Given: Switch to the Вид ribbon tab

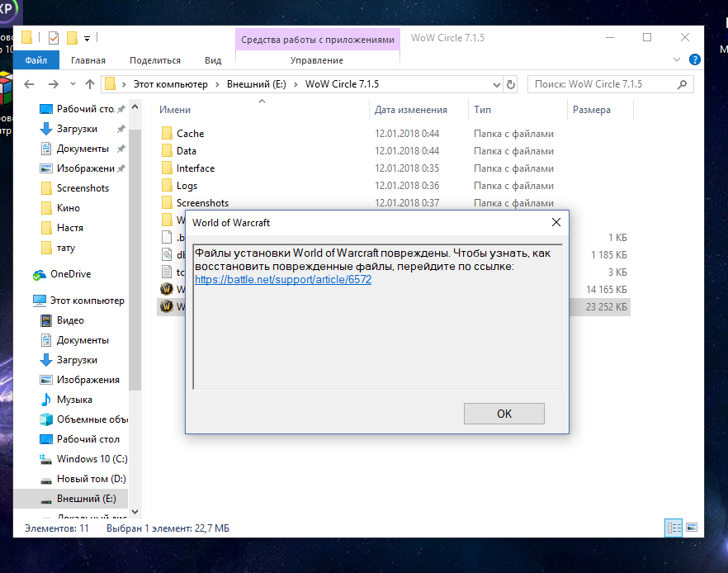Looking at the screenshot, I should 213,60.
